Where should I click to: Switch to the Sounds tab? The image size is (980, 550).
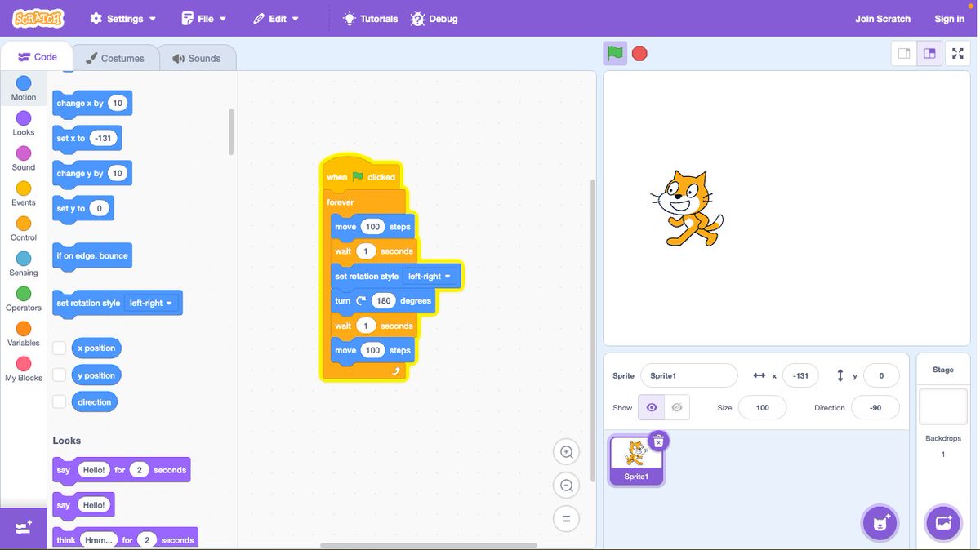click(196, 58)
